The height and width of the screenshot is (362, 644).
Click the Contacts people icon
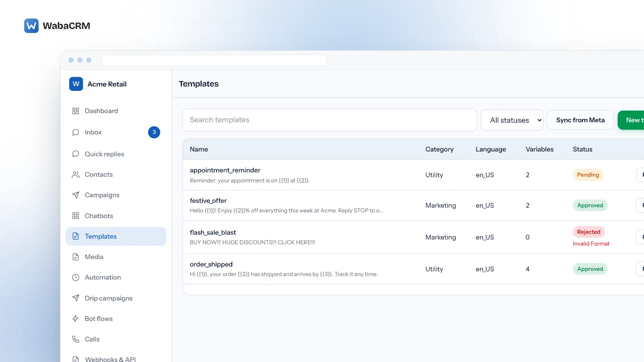(x=76, y=175)
